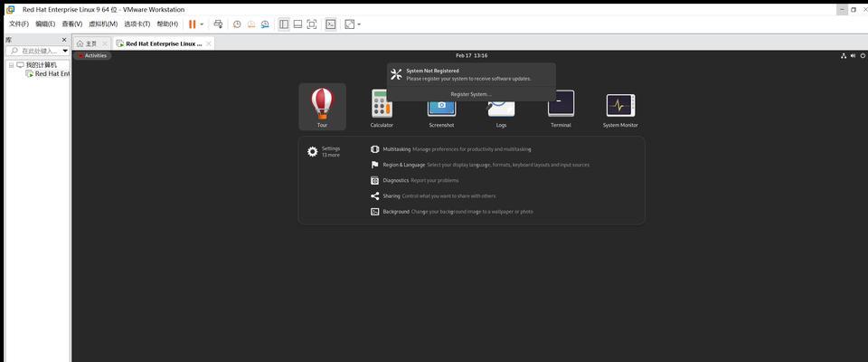Viewport: 868px width, 362px height.
Task: Close the 主页 tab
Action: [x=104, y=43]
